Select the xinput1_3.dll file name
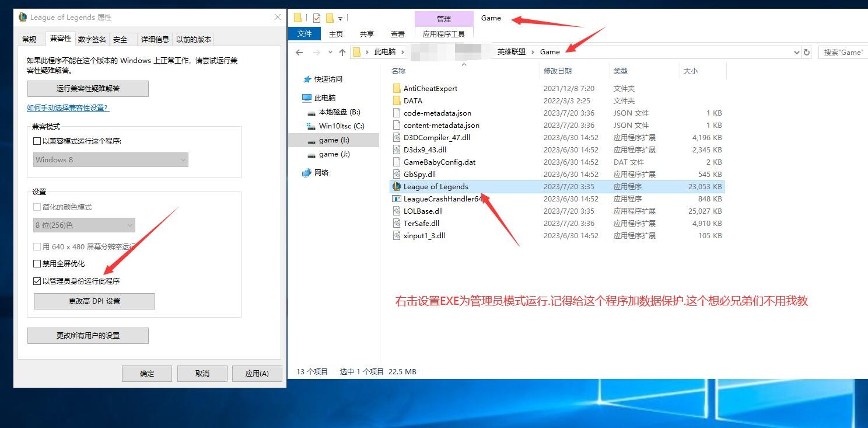 pos(424,235)
